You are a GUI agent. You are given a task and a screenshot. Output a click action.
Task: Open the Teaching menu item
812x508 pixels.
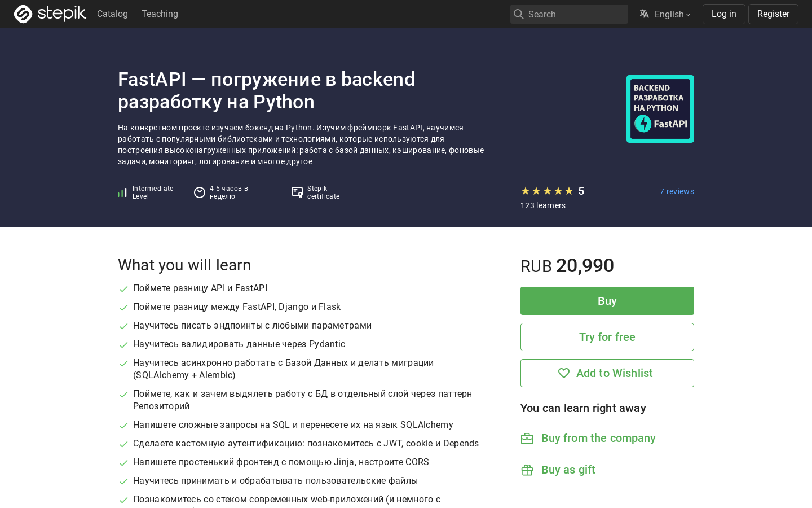click(160, 14)
